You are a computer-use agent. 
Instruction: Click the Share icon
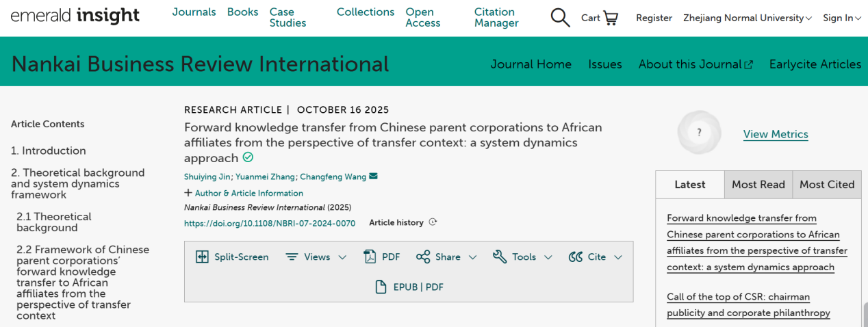click(423, 257)
